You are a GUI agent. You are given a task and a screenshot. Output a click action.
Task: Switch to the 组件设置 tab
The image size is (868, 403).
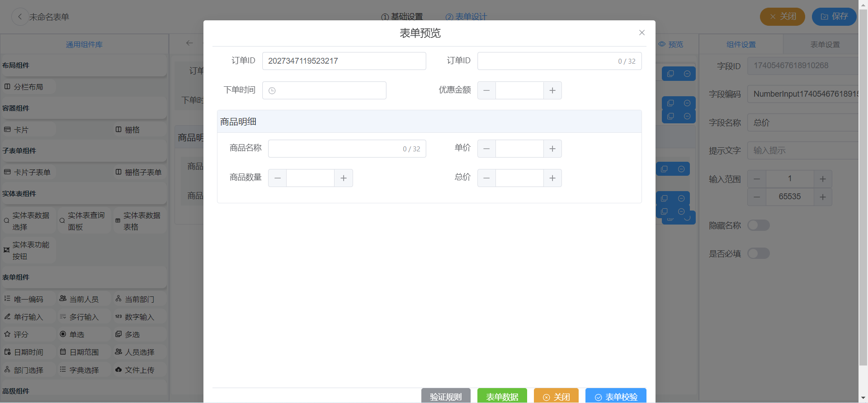[x=741, y=44]
